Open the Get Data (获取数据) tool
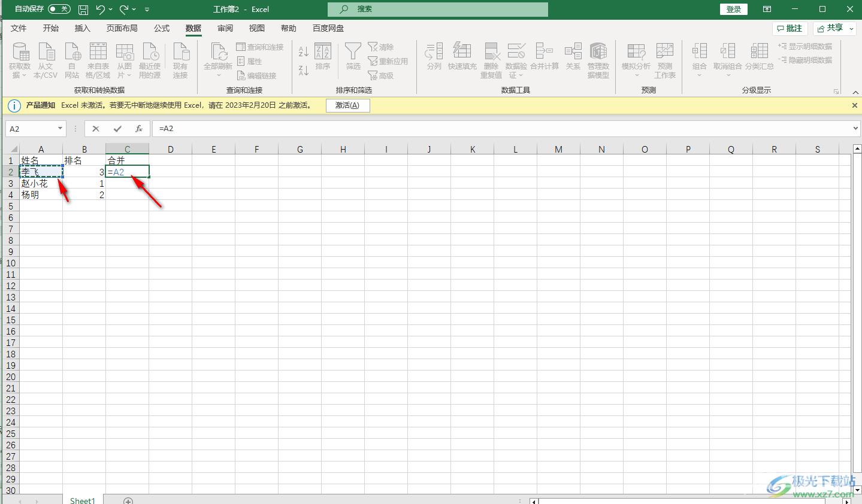This screenshot has width=862, height=504. 20,60
